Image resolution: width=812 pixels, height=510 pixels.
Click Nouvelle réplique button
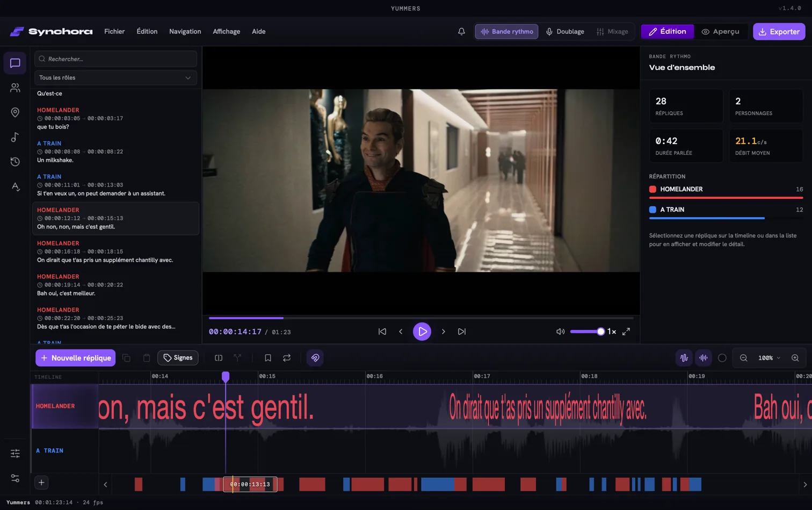(76, 358)
